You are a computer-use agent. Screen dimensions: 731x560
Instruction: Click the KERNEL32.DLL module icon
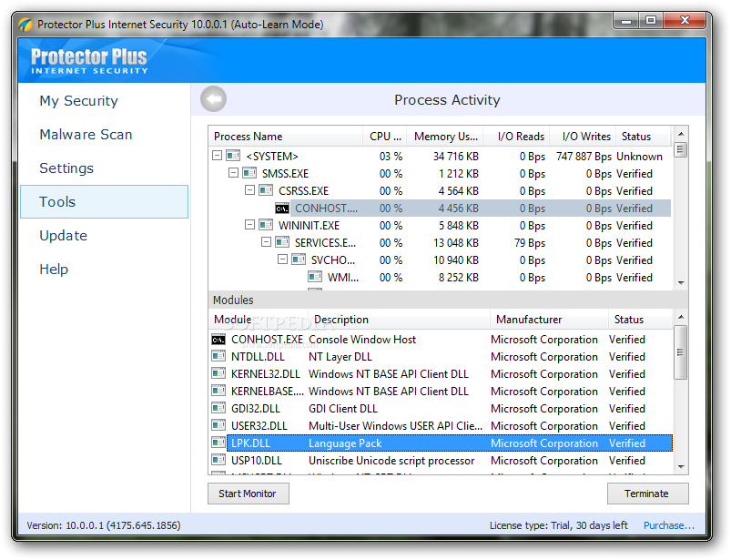[x=218, y=374]
